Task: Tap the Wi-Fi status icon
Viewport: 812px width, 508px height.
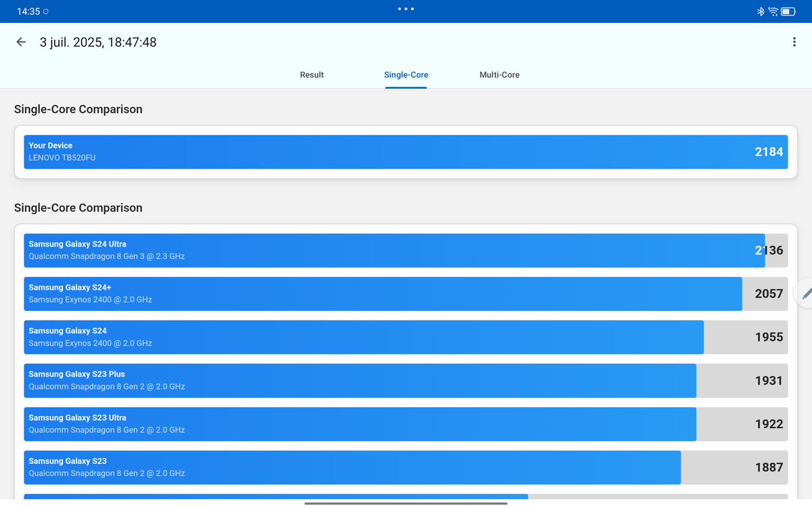Action: click(773, 12)
